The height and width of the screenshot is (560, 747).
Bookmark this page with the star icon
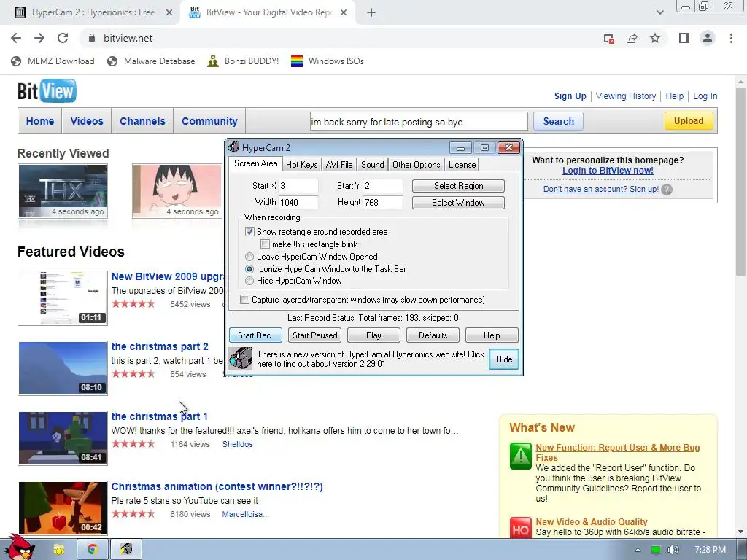point(655,38)
